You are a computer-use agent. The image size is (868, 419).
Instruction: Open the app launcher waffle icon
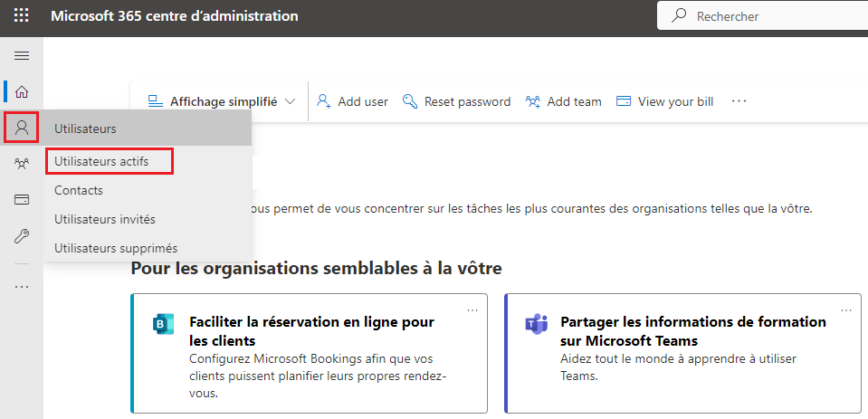(x=21, y=15)
